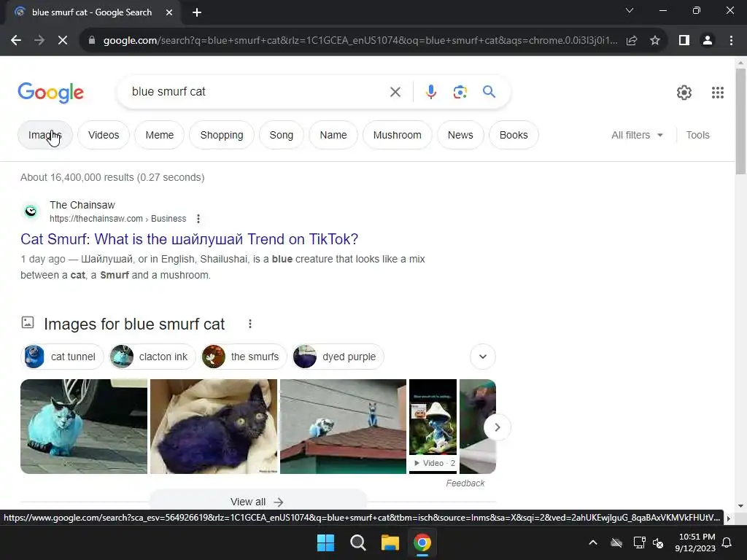Image resolution: width=747 pixels, height=560 pixels.
Task: Clear the search box text
Action: (x=395, y=92)
